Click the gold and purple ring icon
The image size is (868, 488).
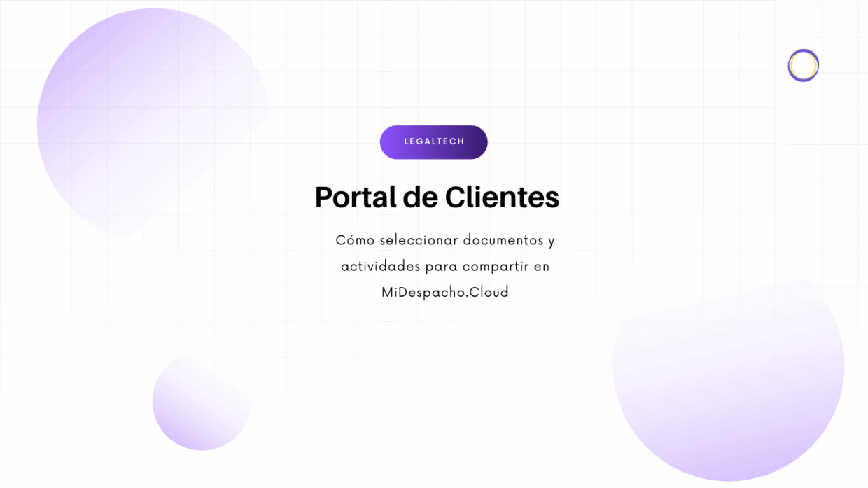coord(803,65)
